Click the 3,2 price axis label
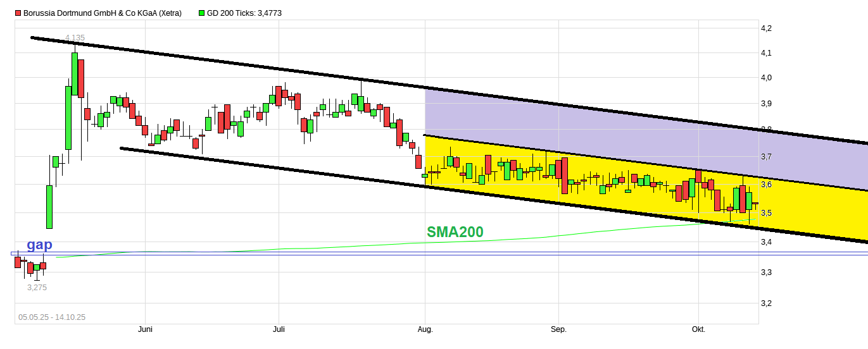 pos(766,303)
